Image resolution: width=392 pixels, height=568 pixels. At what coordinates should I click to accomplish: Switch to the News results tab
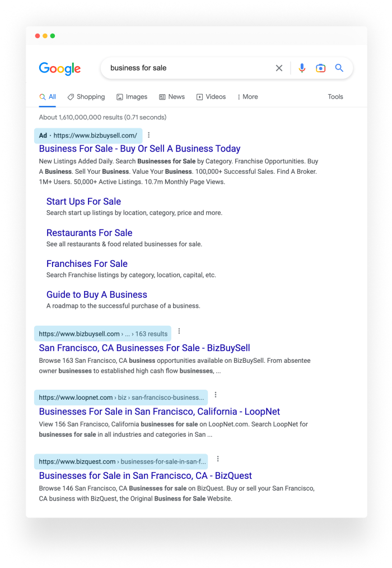172,96
